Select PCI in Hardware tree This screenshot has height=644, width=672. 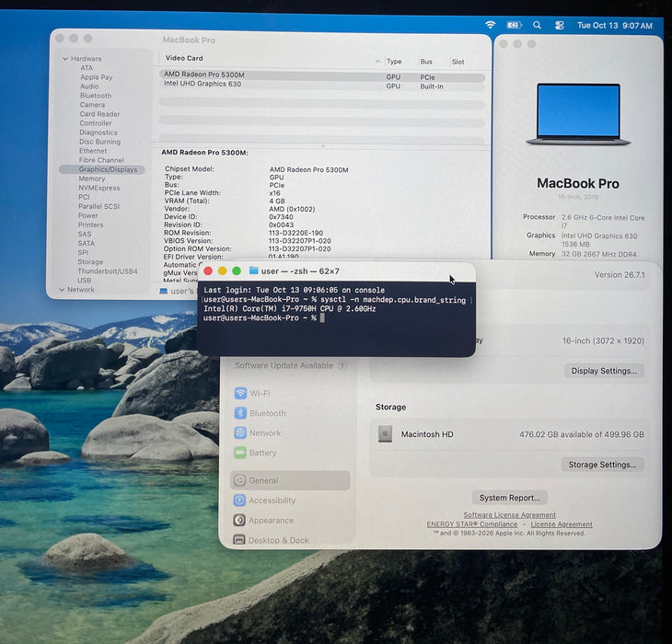pyautogui.click(x=84, y=197)
